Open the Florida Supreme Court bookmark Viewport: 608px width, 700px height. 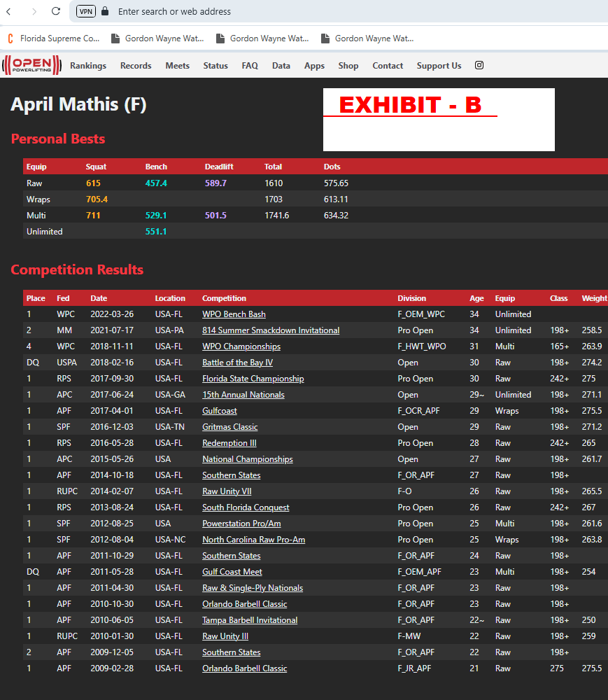[x=53, y=38]
